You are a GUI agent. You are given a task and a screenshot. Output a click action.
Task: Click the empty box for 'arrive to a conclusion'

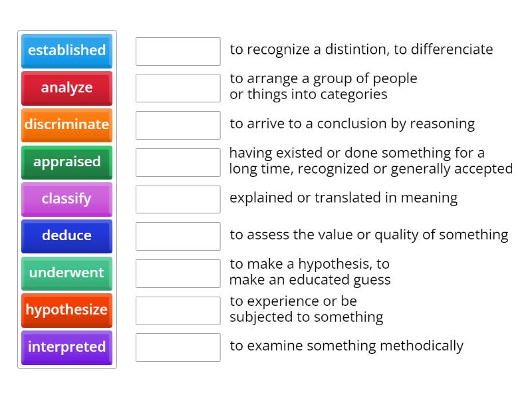click(178, 125)
